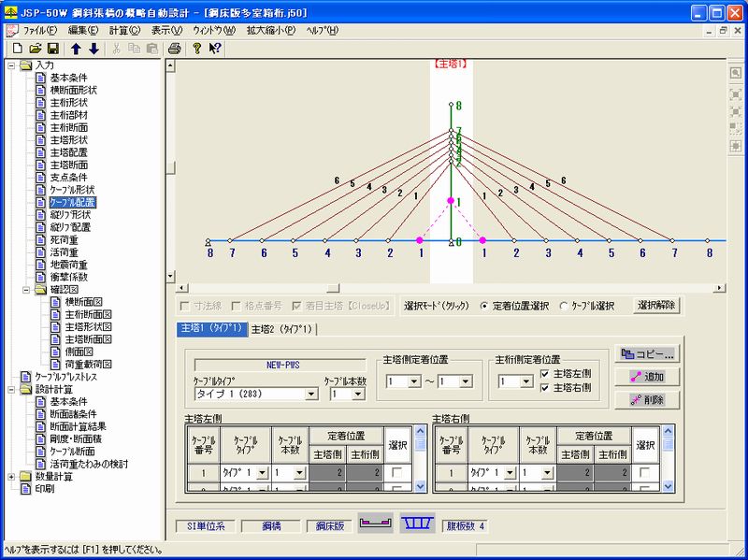748x560 pixels.
Task: Collapse the 入力 tree folder
Action: [x=10, y=66]
